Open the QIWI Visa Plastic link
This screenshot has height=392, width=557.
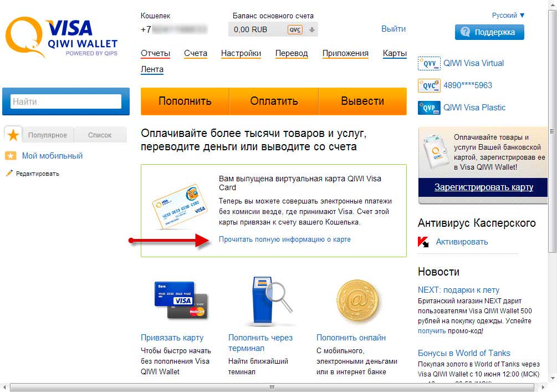474,108
